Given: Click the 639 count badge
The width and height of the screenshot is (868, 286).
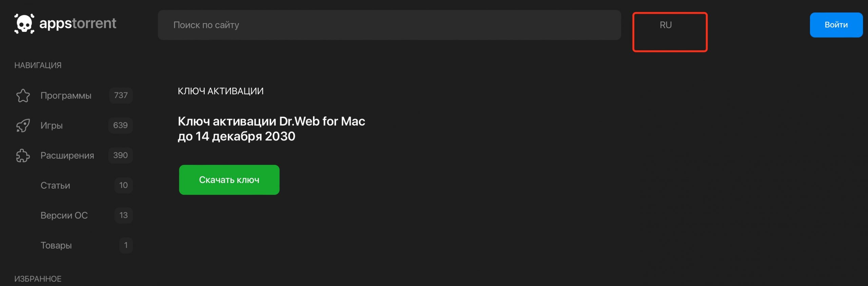Looking at the screenshot, I should (x=120, y=125).
